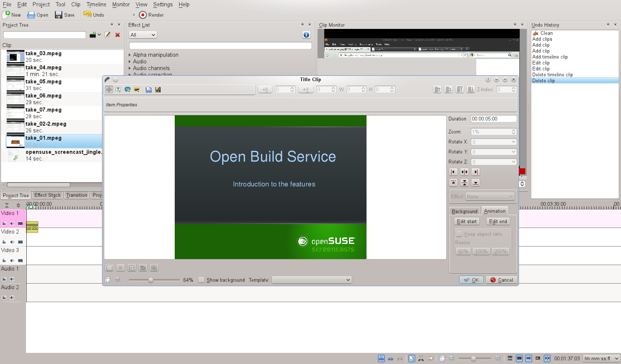This screenshot has height=364, width=621.
Task: Click the Selection tool in title editor
Action: coord(109,90)
